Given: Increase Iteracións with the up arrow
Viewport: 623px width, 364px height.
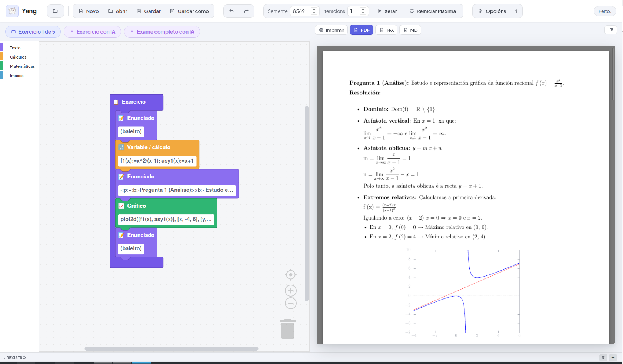Looking at the screenshot, I should [x=363, y=9].
